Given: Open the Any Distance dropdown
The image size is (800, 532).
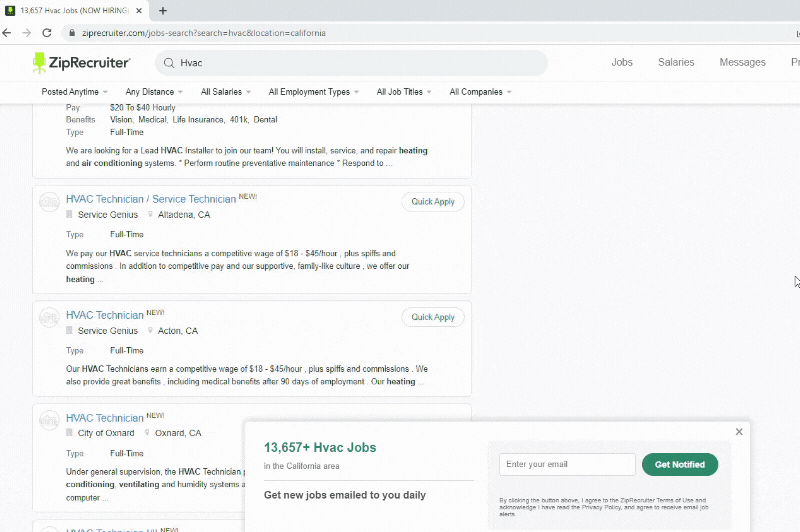Looking at the screenshot, I should [154, 92].
